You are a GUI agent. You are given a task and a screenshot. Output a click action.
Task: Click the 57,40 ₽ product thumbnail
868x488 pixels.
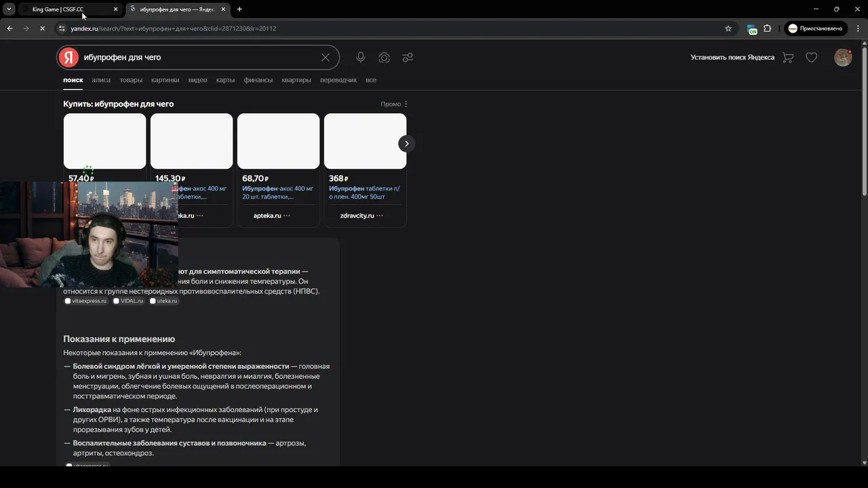click(x=104, y=141)
